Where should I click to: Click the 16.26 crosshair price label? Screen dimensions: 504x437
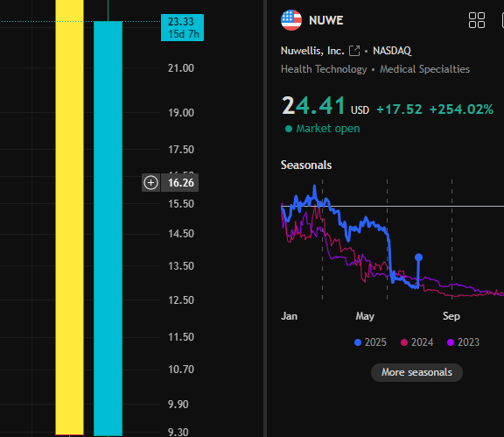tap(179, 183)
